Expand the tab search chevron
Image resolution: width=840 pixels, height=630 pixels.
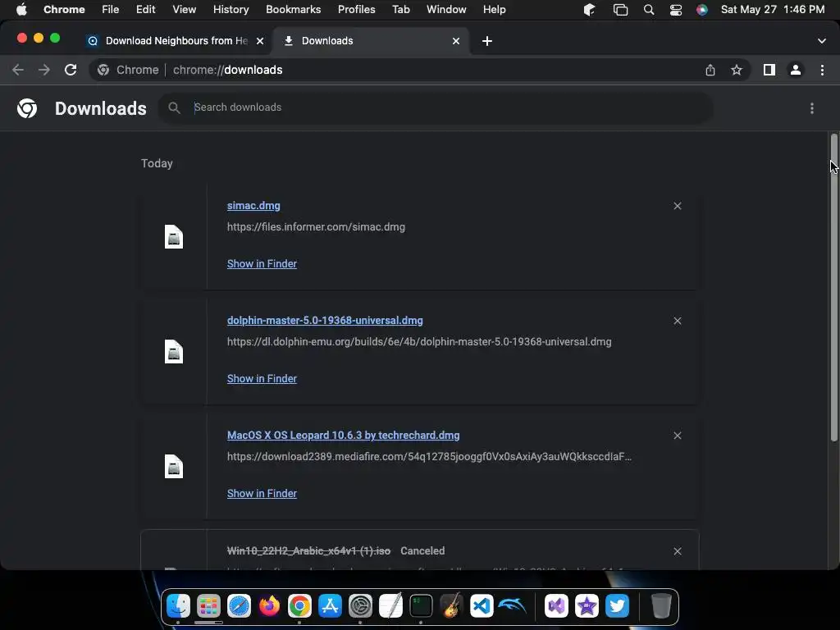[x=822, y=41]
